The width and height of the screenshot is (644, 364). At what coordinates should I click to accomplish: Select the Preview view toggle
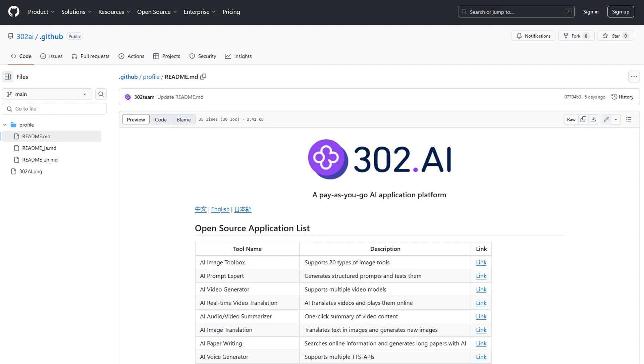pyautogui.click(x=136, y=119)
